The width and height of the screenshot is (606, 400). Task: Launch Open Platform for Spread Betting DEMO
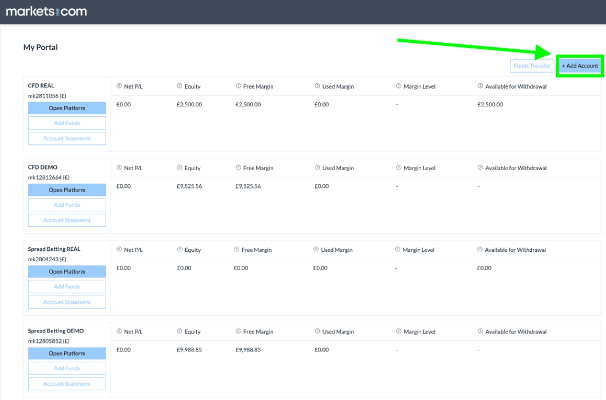coord(67,353)
